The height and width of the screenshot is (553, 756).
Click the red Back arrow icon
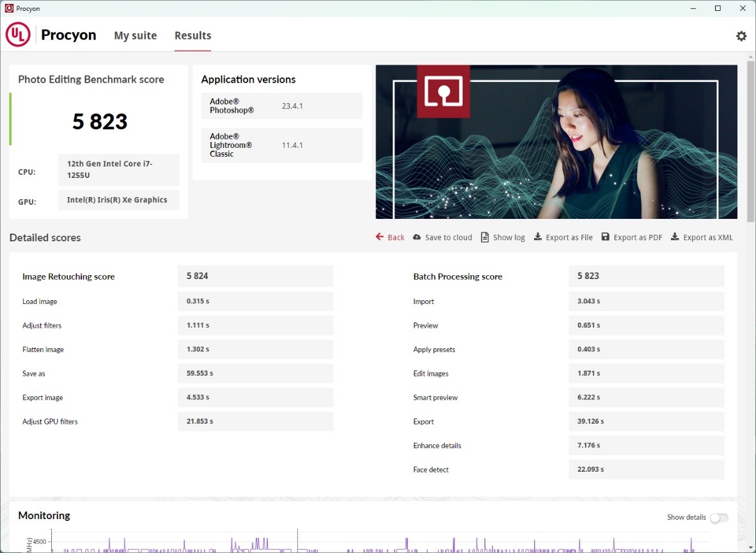tap(380, 237)
